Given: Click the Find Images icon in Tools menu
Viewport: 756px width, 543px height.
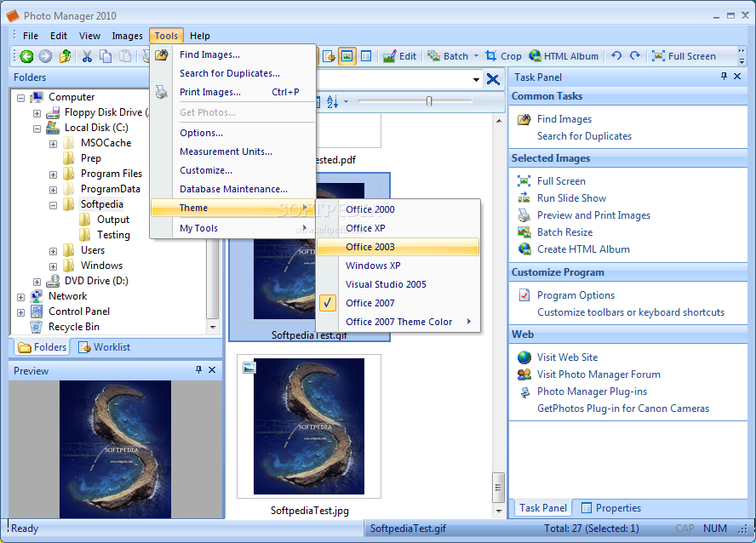Looking at the screenshot, I should [x=162, y=55].
